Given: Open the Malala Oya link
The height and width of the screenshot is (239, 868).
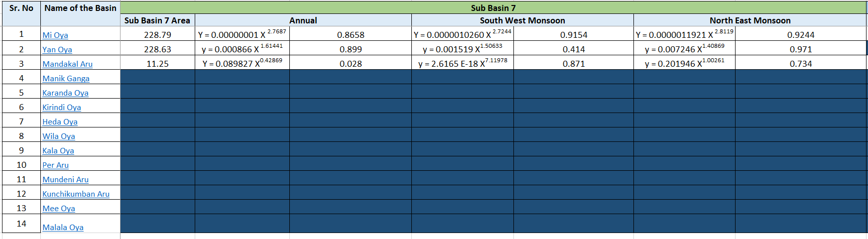Looking at the screenshot, I should coord(63,228).
